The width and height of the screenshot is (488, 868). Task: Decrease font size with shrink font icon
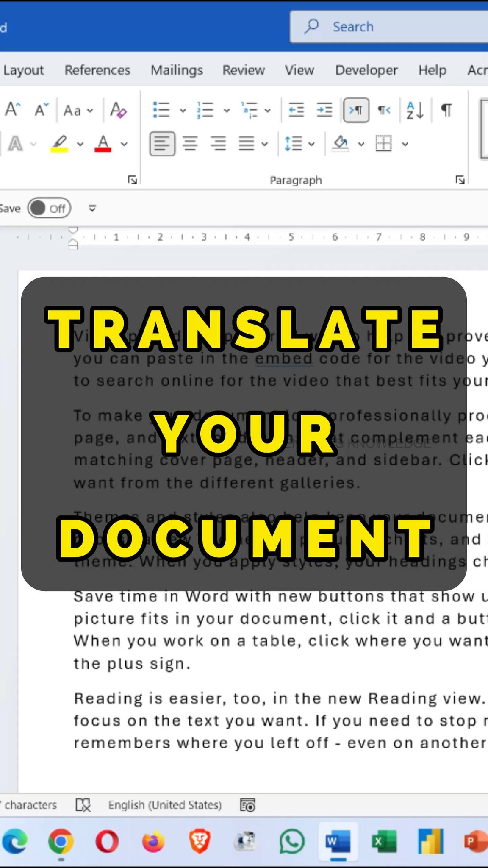click(x=42, y=110)
